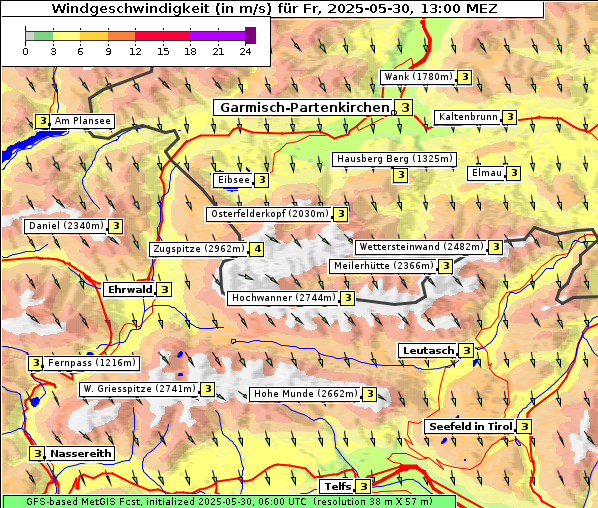598x508 pixels.
Task: Select the wind speed box beside Wank (1780m)
Action: tap(465, 77)
